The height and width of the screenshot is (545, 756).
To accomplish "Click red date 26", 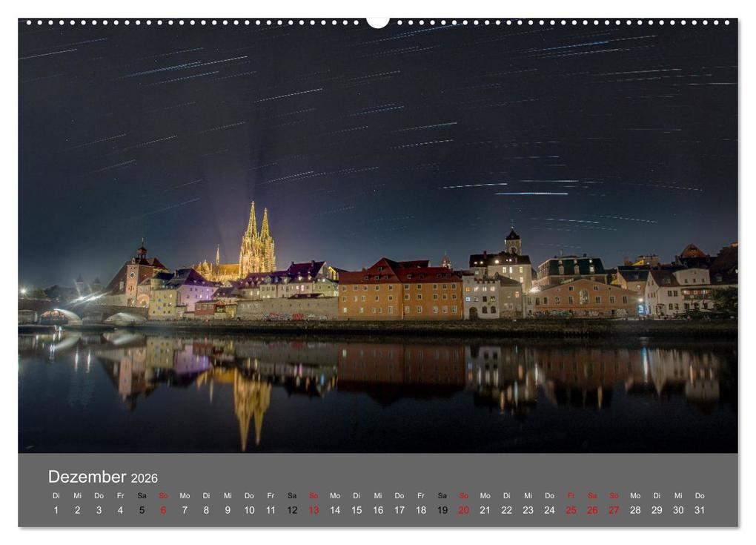I will 592,510.
